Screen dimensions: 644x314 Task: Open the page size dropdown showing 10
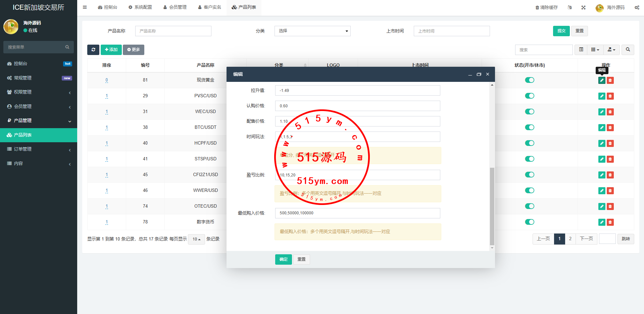[x=196, y=239]
